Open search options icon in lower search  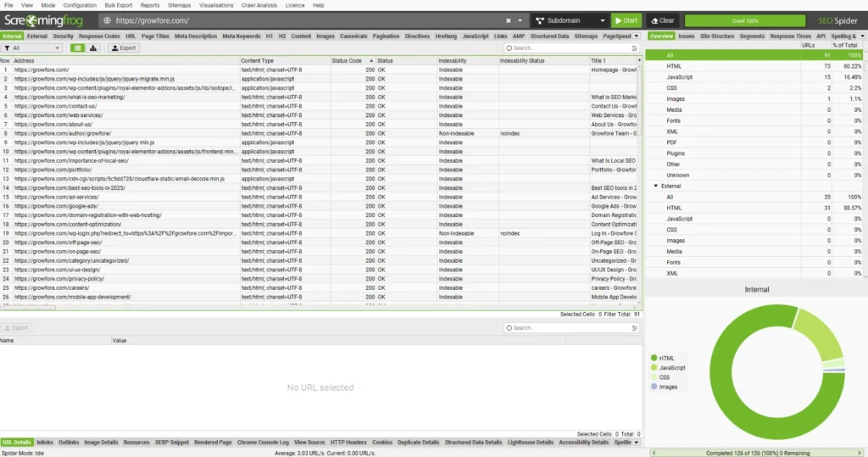pyautogui.click(x=634, y=328)
